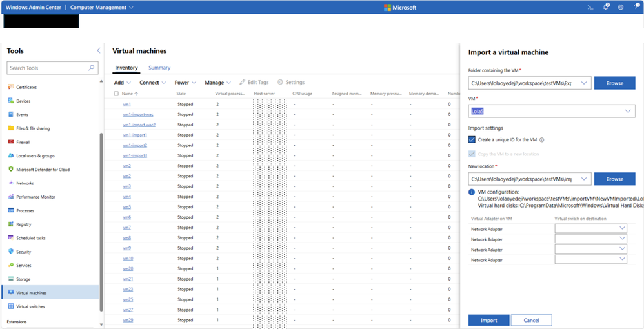644x329 pixels.
Task: Click the Certificates icon in Tools sidebar
Action: [10, 87]
